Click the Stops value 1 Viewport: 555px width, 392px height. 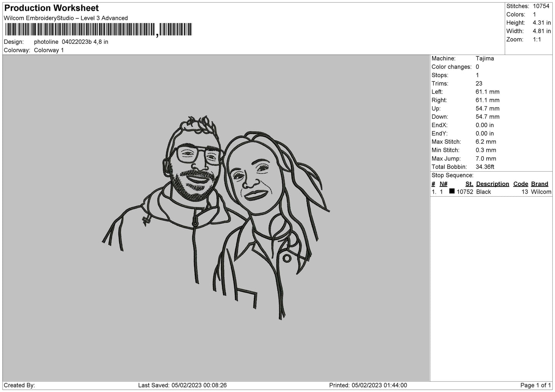[477, 75]
